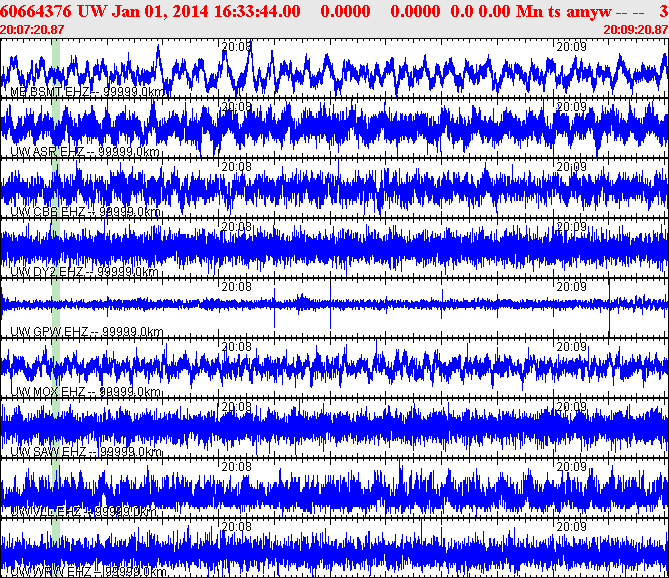
Task: Click the 20:09 marker on the MOX trace
Action: point(571,346)
